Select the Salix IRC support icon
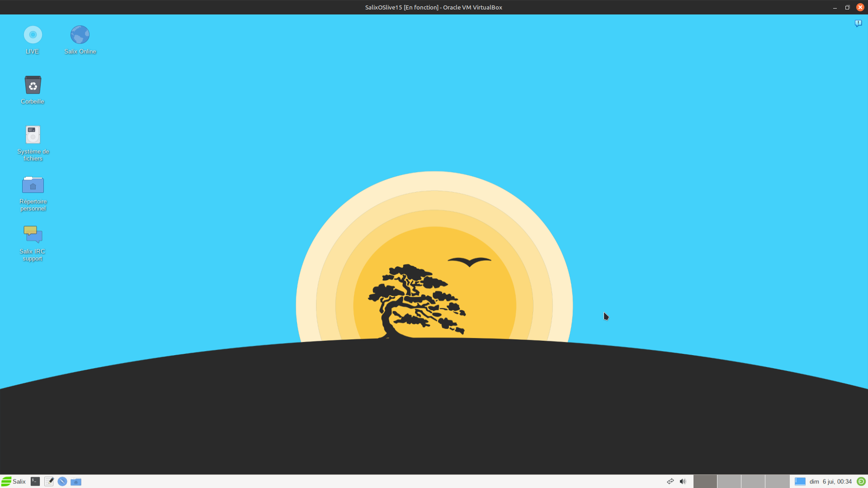 coord(33,235)
